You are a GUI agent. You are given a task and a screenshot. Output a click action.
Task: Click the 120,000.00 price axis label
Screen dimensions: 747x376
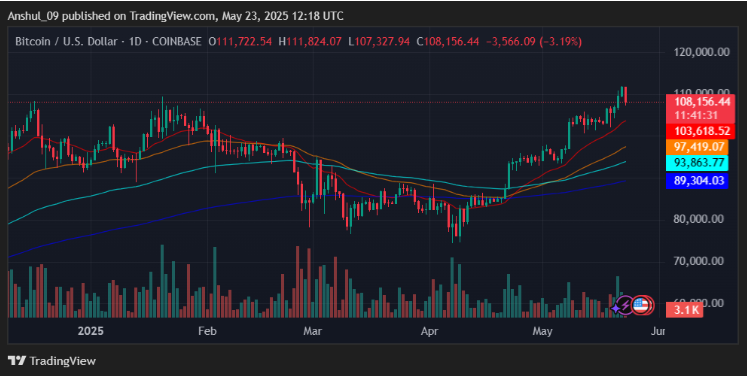click(x=701, y=52)
